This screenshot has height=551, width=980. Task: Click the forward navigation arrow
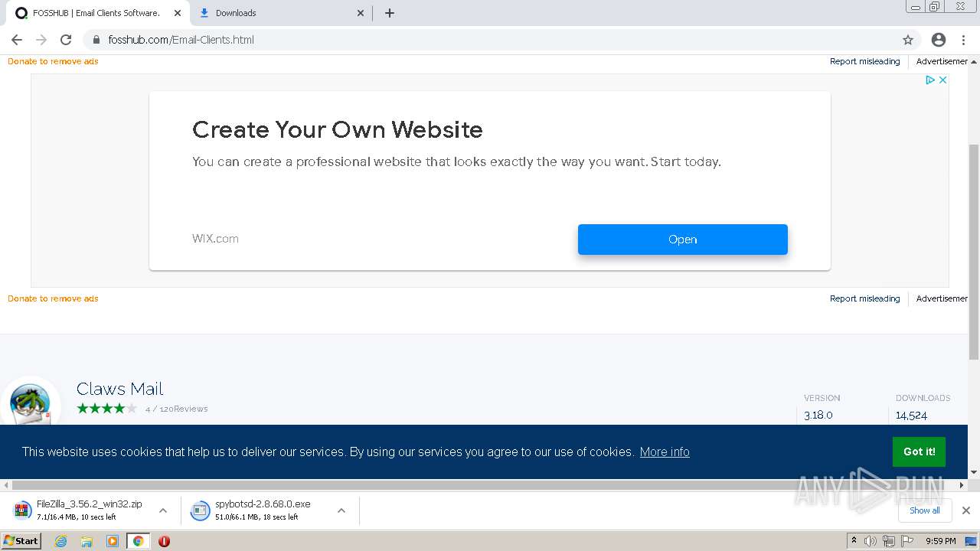coord(41,40)
